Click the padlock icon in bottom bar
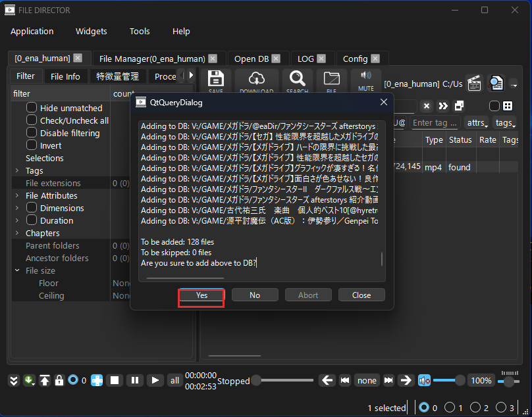 (59, 380)
